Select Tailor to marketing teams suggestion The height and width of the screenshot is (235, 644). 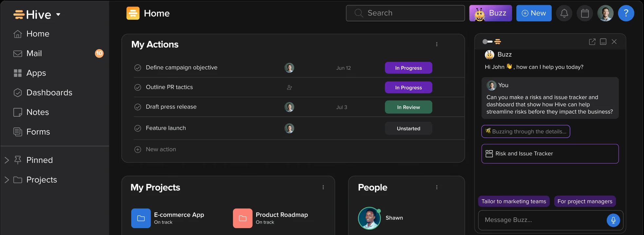[514, 201]
